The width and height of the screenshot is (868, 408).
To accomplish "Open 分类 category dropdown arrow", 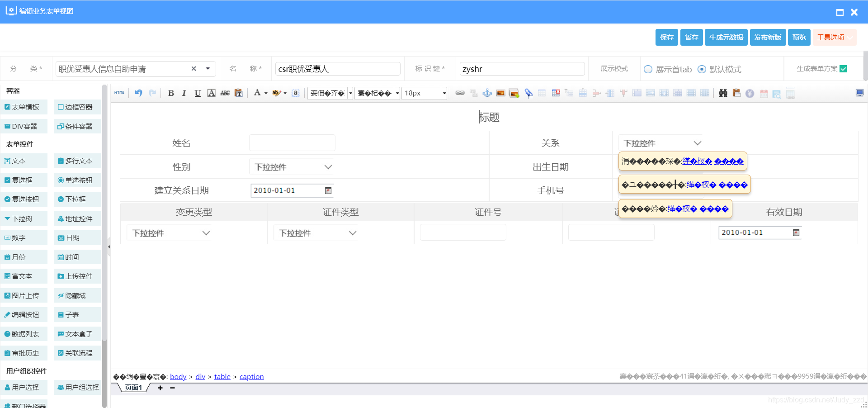I will [208, 69].
